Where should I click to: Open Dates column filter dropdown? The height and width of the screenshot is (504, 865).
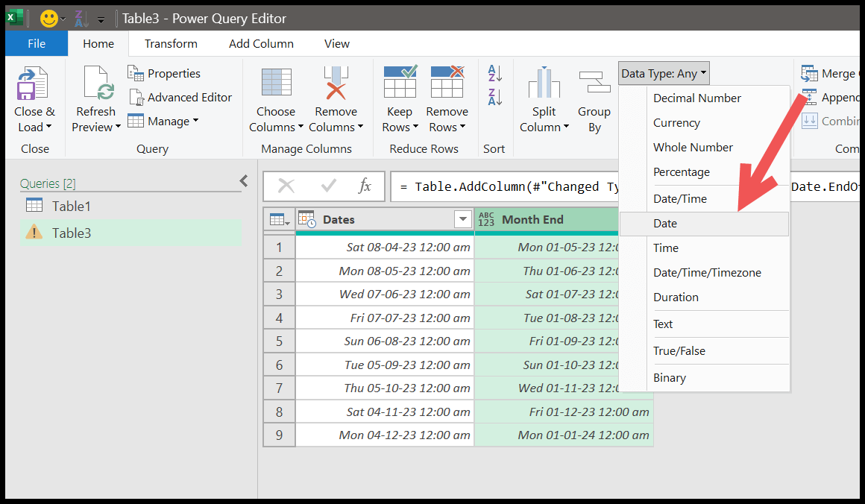(463, 219)
